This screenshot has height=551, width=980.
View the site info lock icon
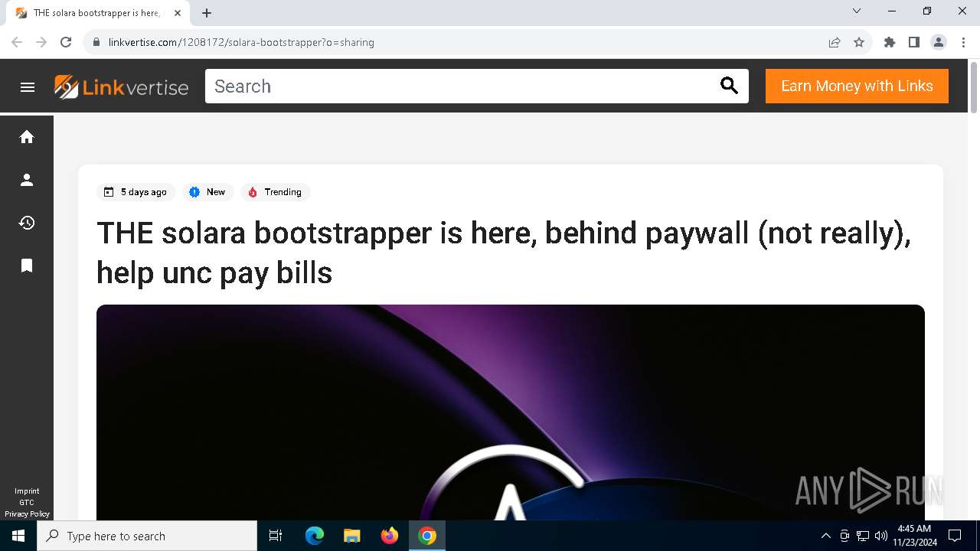pyautogui.click(x=96, y=42)
